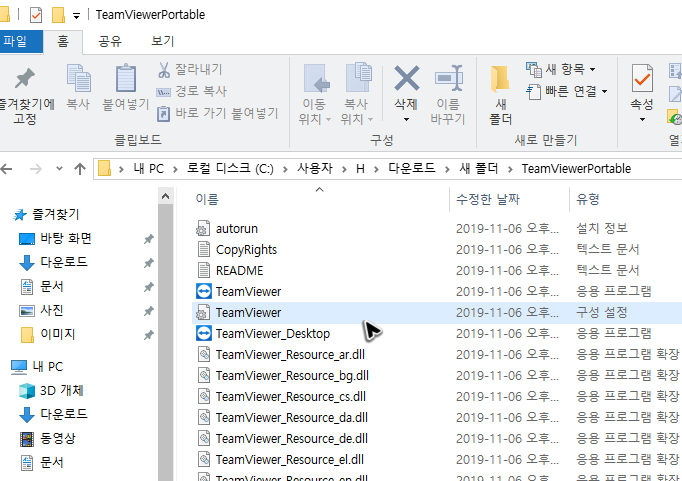682x481 pixels.
Task: Click the Paste clipboard icon
Action: (x=126, y=79)
